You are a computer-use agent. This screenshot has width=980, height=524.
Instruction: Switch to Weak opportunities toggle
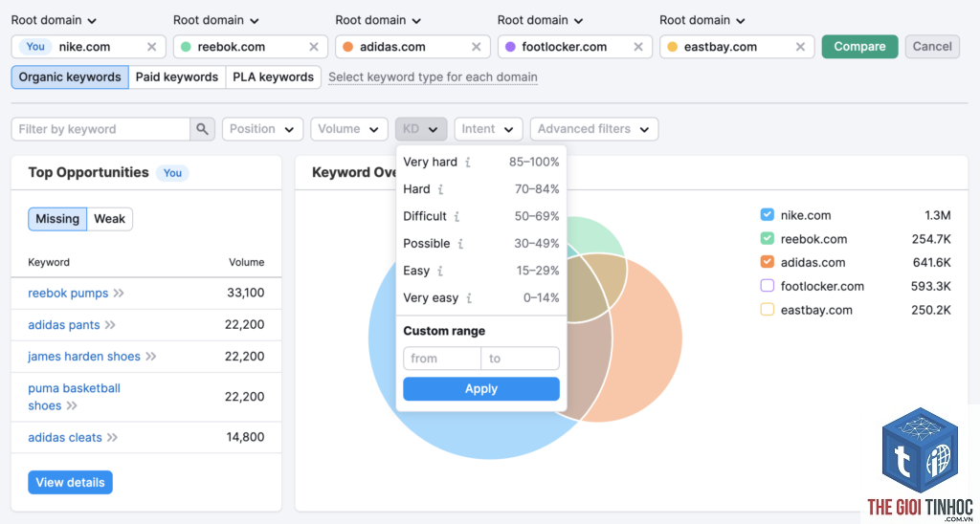click(109, 219)
